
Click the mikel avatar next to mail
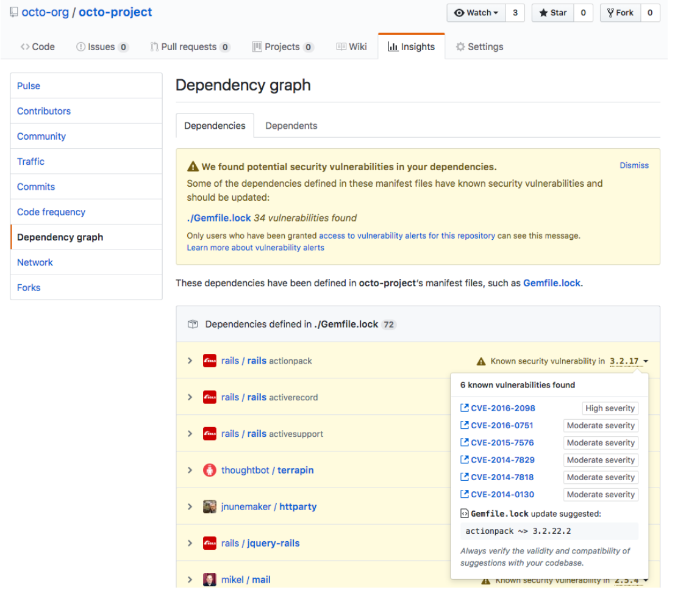(x=209, y=580)
